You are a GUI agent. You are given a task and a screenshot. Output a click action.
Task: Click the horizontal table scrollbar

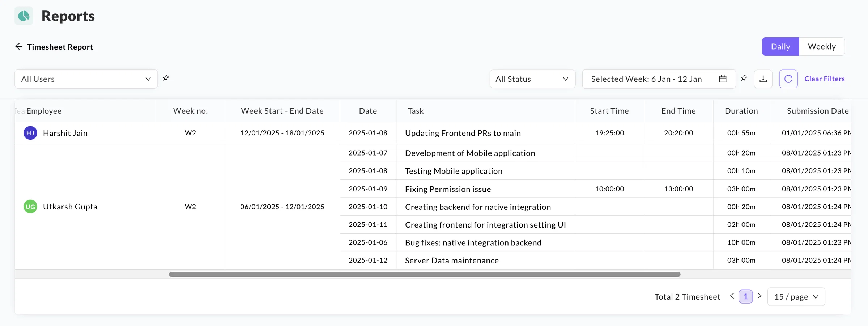425,274
